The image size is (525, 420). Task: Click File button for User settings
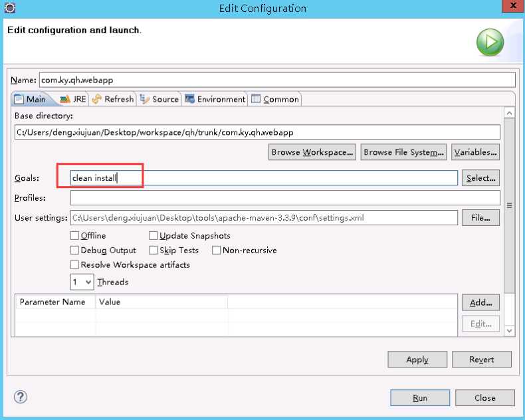click(480, 218)
